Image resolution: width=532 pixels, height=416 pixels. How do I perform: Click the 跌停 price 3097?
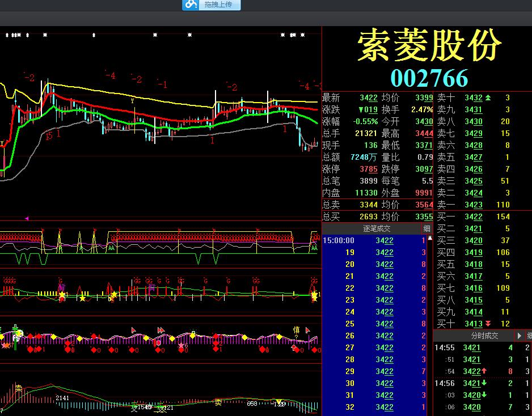[x=424, y=169]
